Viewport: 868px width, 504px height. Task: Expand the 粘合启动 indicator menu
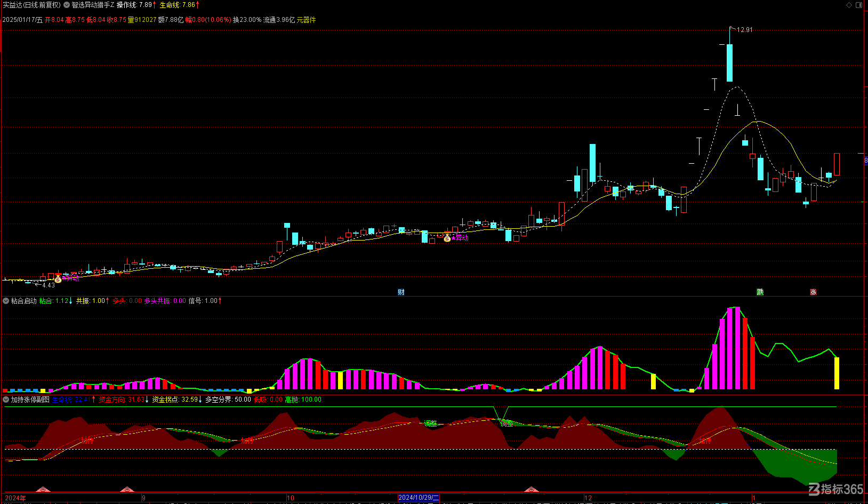coord(6,301)
